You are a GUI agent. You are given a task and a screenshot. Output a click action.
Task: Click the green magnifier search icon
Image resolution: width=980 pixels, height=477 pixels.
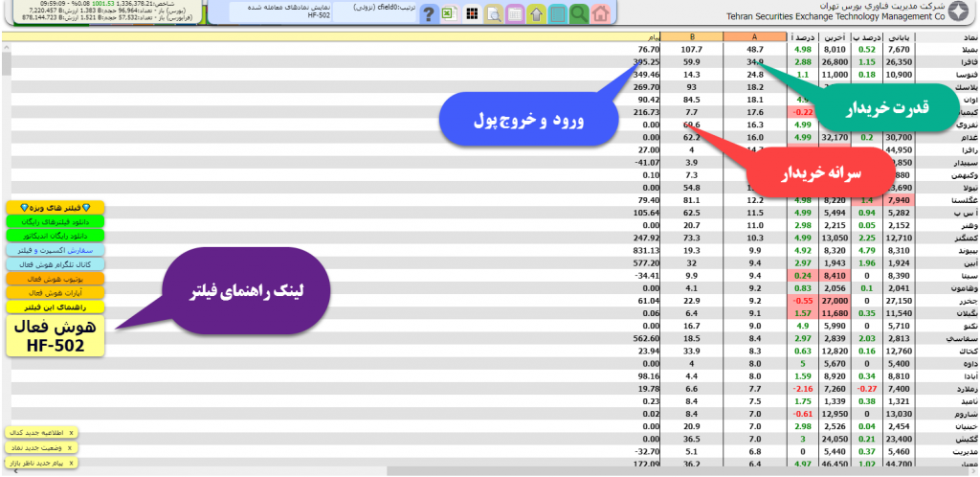579,13
